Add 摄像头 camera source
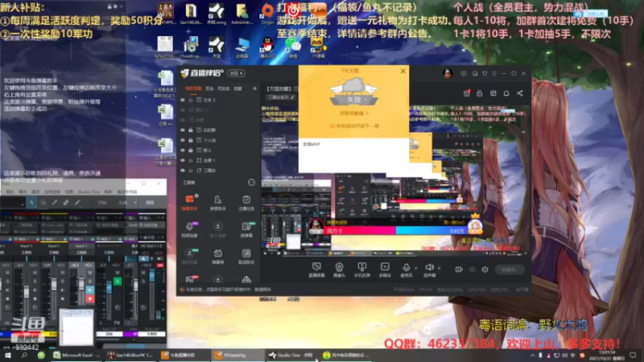 point(339,269)
